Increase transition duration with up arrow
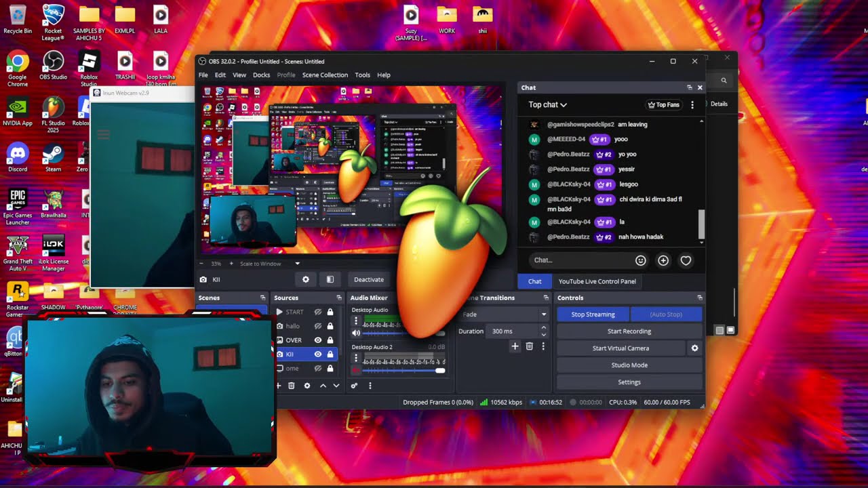Image resolution: width=868 pixels, height=488 pixels. pos(543,328)
